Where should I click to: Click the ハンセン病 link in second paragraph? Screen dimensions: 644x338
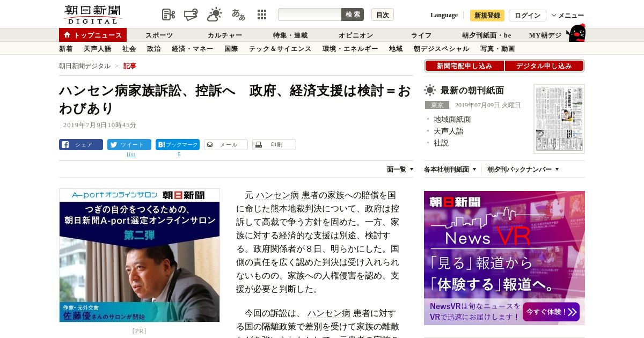point(329,313)
